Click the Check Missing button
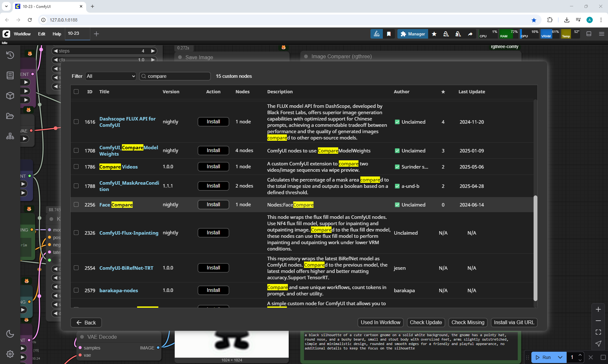608x364 pixels. pyautogui.click(x=468, y=322)
